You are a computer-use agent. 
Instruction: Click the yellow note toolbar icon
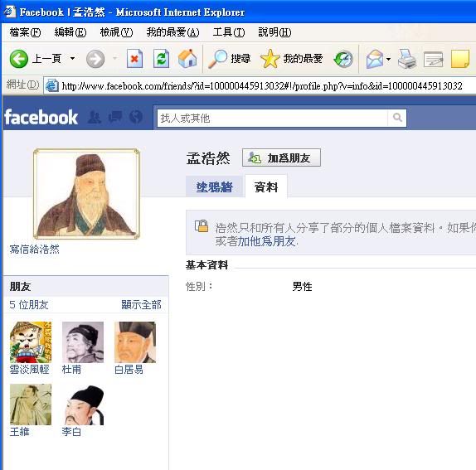click(460, 59)
